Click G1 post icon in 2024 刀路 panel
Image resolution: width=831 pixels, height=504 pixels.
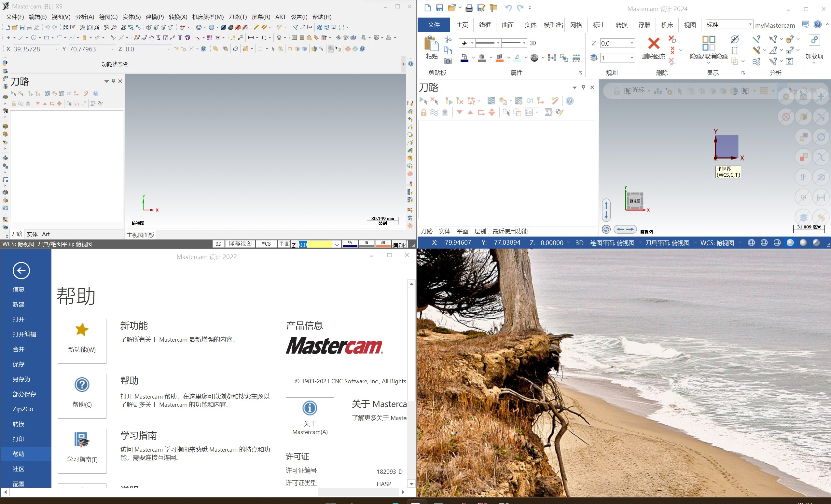(530, 101)
